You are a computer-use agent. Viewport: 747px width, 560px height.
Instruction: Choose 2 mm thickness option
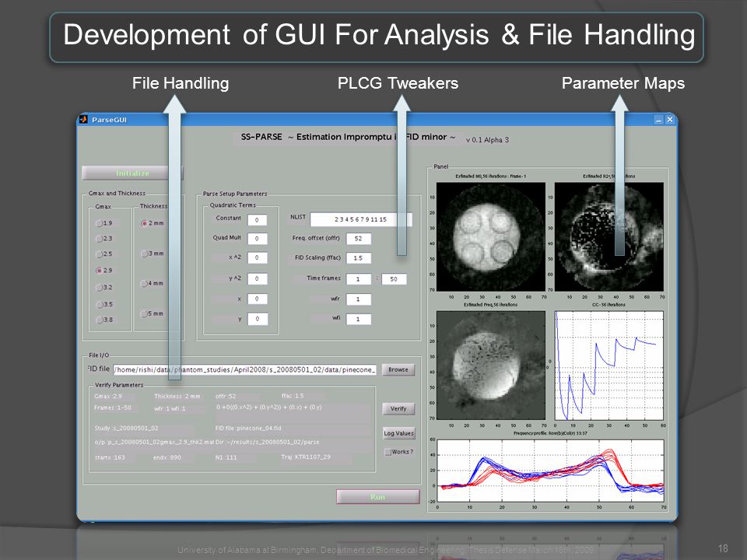pos(145,223)
